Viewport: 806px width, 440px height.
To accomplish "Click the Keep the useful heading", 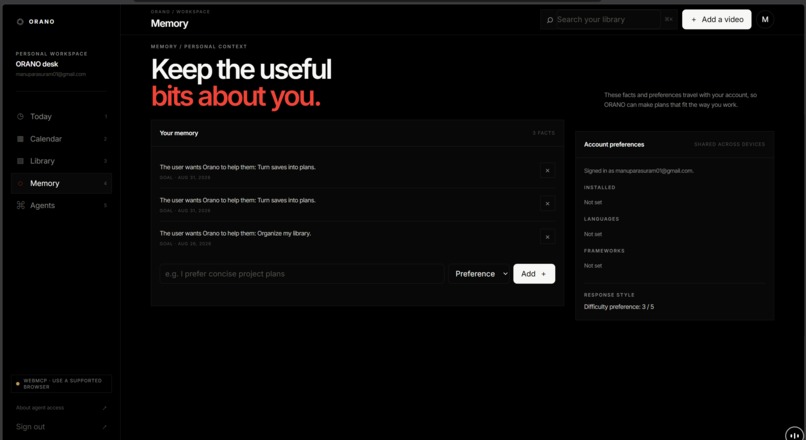I will point(241,69).
